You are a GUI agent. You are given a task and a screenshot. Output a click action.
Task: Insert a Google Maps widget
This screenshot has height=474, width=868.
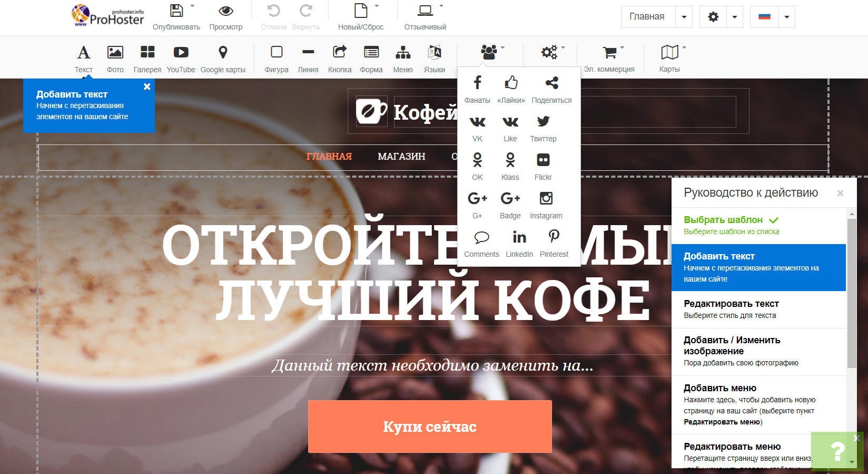pos(223,59)
